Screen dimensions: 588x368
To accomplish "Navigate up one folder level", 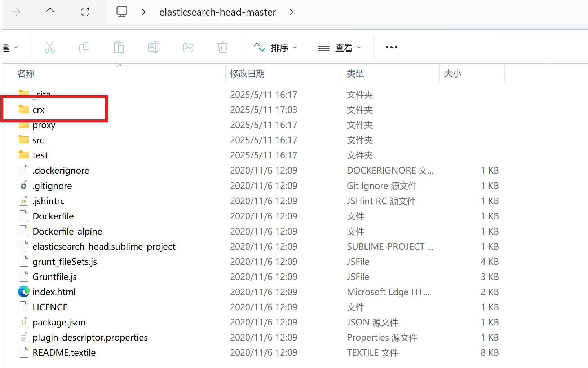I will [x=50, y=12].
